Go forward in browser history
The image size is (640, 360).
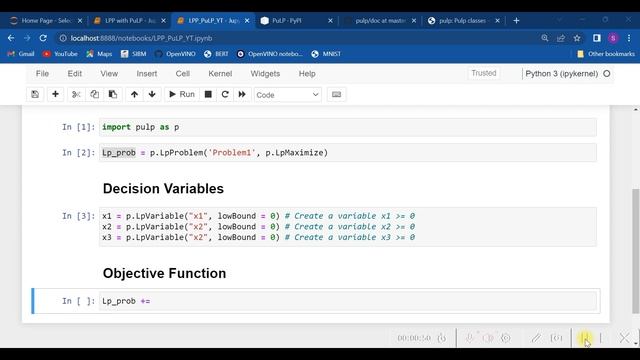[x=27, y=38]
